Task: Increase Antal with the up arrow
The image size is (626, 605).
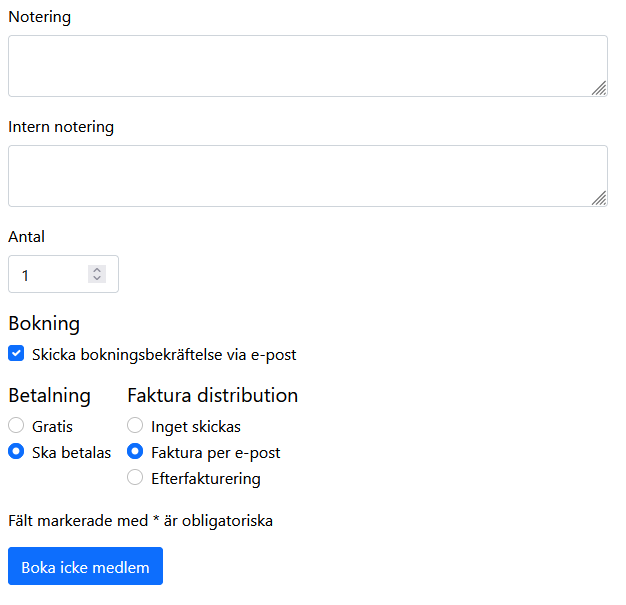Action: point(97,269)
